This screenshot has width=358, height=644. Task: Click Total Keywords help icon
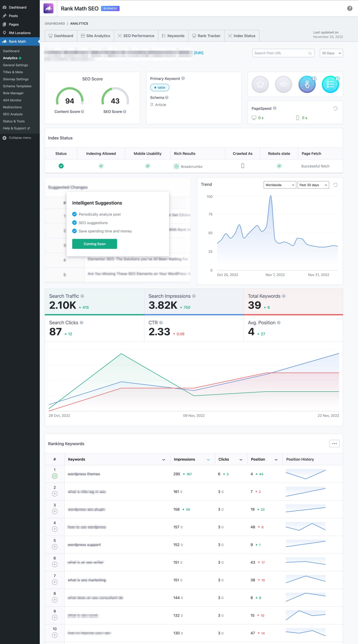284,296
